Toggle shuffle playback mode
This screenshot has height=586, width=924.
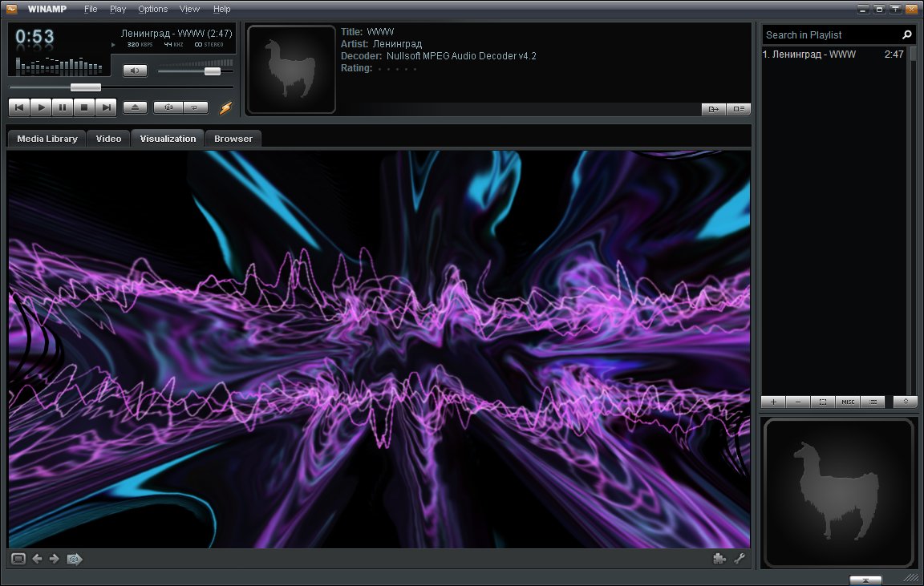168,107
